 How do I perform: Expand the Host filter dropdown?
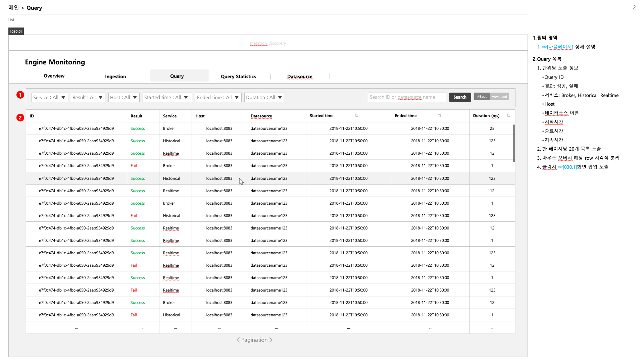point(124,98)
